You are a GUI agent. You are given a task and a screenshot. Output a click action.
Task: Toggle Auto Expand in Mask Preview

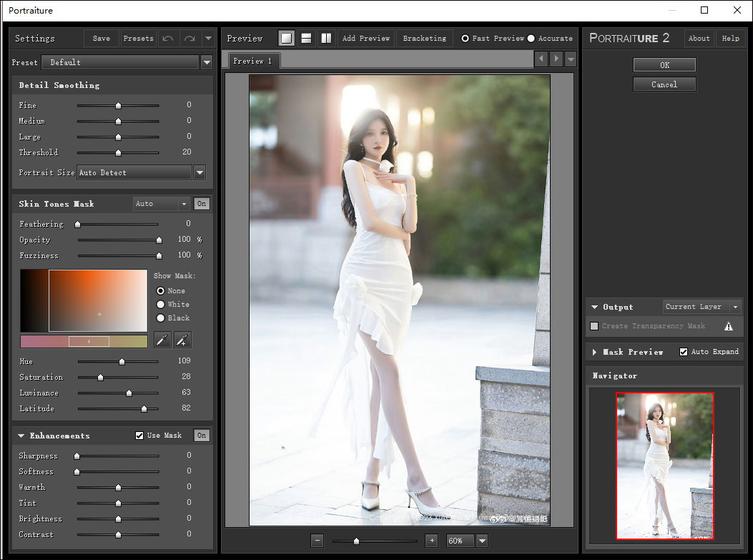[684, 351]
